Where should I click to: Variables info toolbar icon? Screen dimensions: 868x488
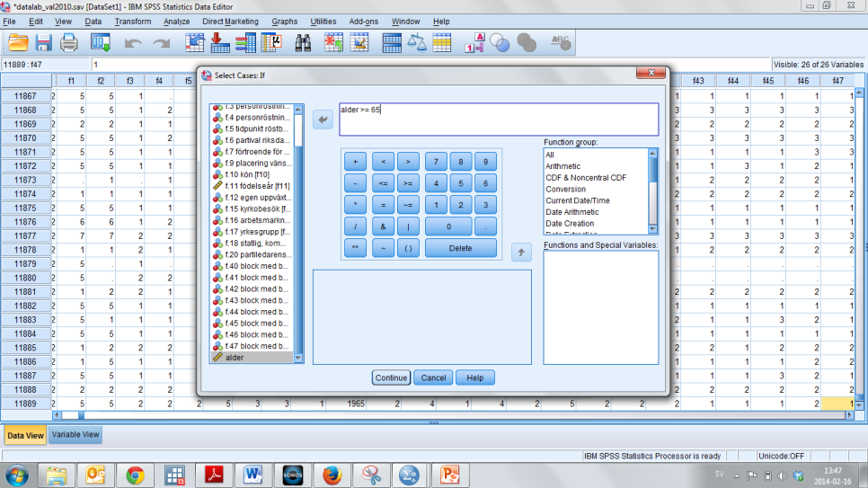245,42
